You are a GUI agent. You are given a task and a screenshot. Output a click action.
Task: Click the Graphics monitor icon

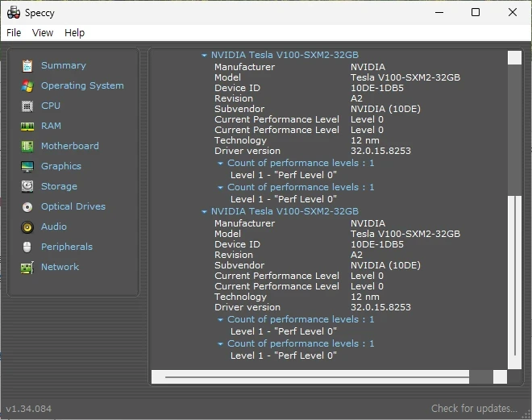[x=27, y=167]
